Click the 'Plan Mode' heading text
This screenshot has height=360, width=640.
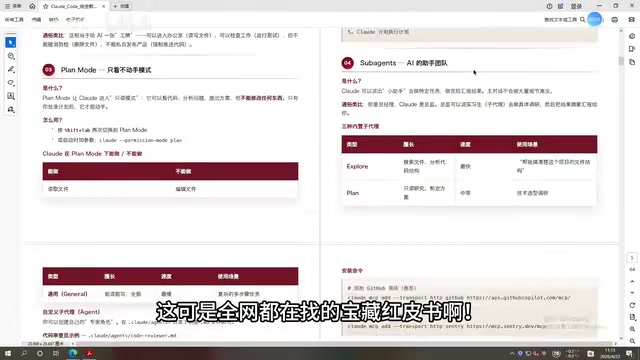click(78, 70)
